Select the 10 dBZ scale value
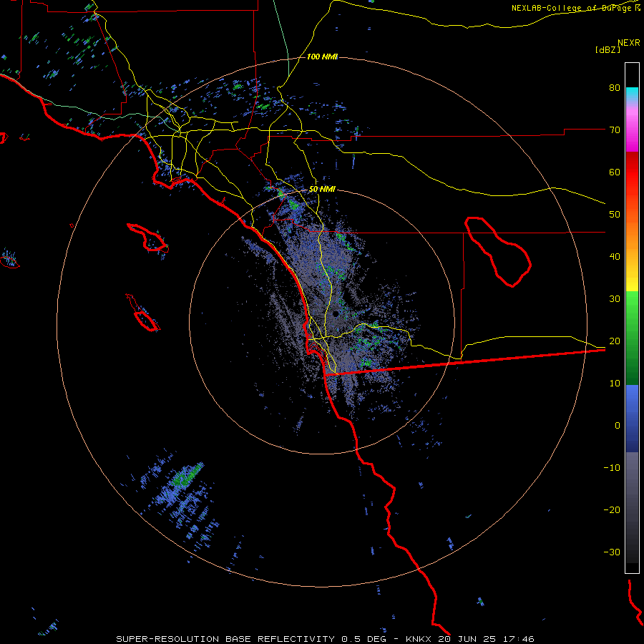The width and height of the screenshot is (644, 644). (615, 384)
